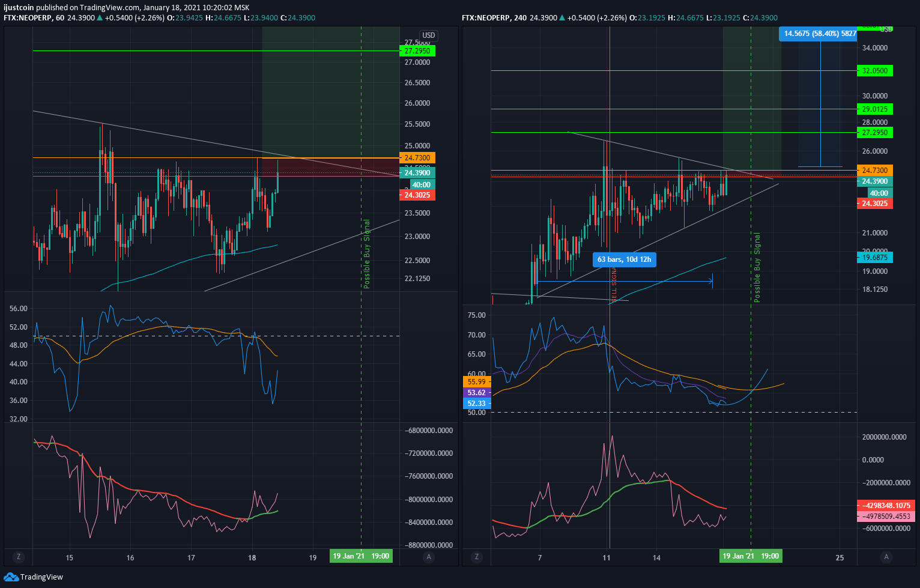Screen dimensions: 920x588
Task: Click day 7 on the right time axis
Action: click(x=540, y=558)
